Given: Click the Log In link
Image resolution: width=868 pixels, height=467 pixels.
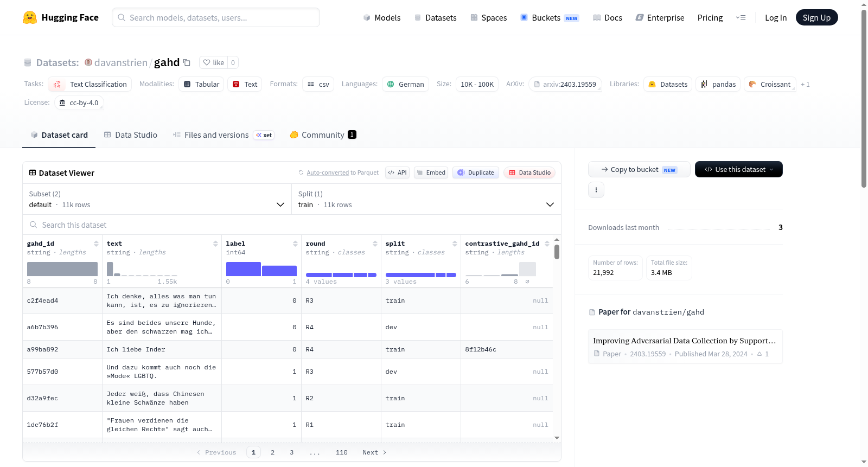Looking at the screenshot, I should tap(776, 17).
